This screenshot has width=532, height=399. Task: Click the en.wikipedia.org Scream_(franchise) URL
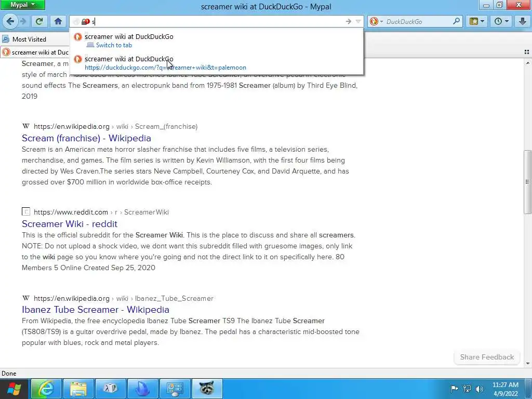(x=115, y=127)
